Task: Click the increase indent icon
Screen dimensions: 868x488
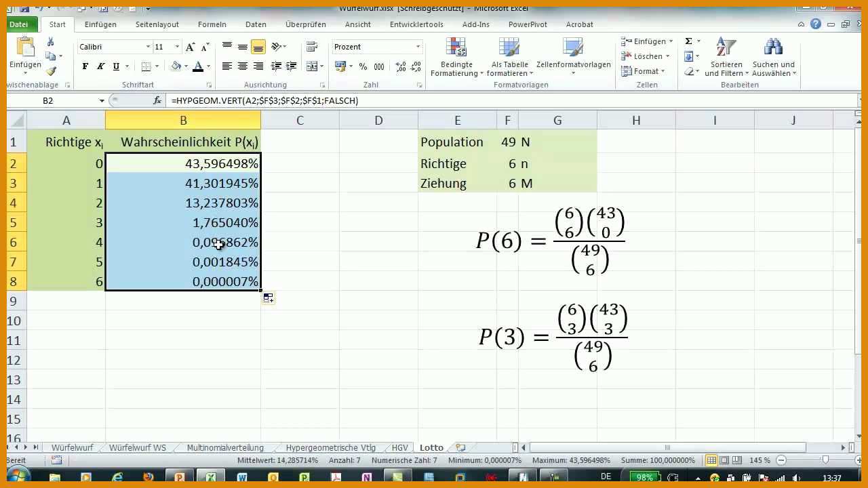Action: pyautogui.click(x=291, y=66)
